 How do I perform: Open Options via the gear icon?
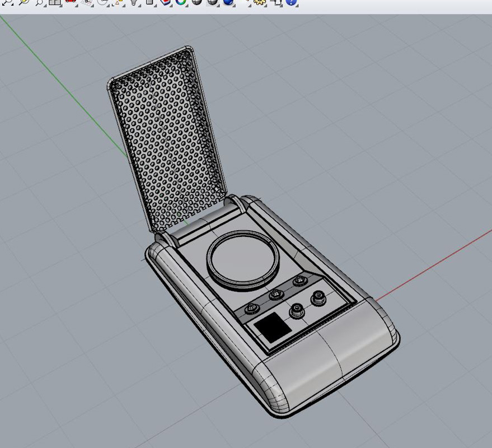pos(260,2)
